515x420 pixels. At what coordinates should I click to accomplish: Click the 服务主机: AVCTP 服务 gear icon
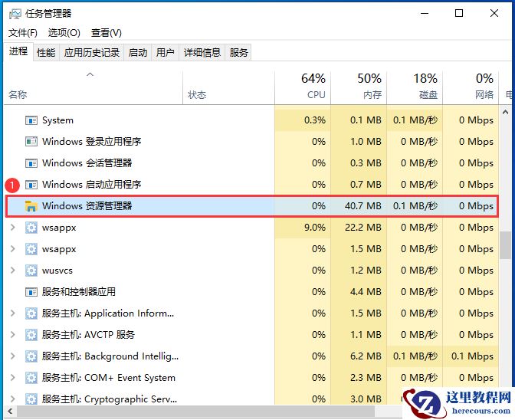coord(31,335)
